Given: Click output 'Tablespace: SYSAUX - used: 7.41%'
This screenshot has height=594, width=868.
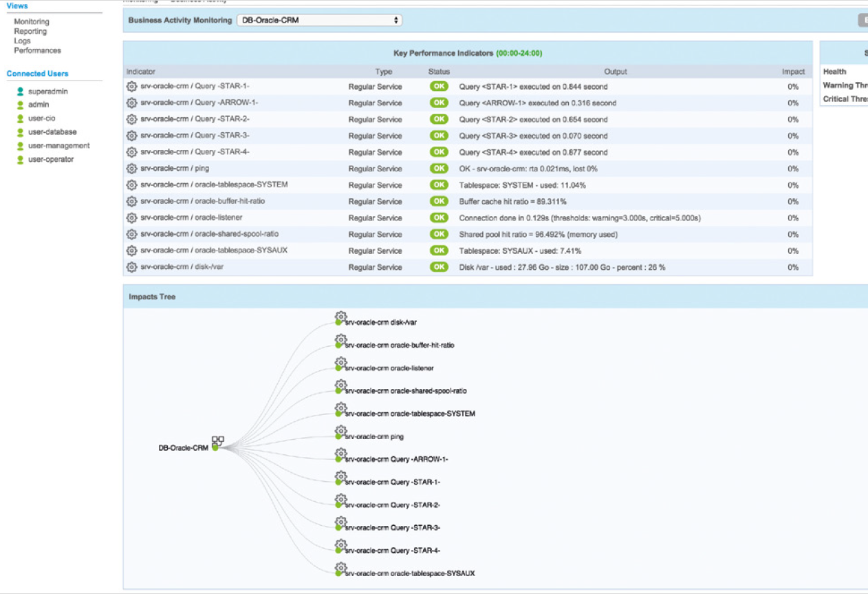Looking at the screenshot, I should 520,251.
